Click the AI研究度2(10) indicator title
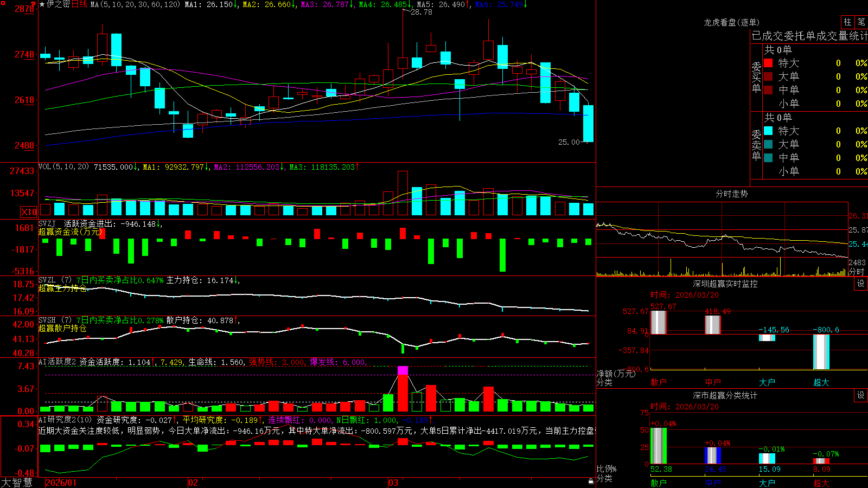The width and height of the screenshot is (868, 488). point(66,420)
